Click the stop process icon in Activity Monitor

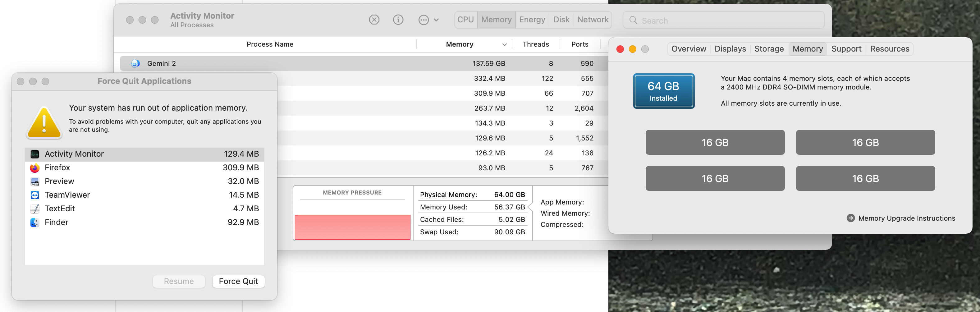tap(374, 20)
